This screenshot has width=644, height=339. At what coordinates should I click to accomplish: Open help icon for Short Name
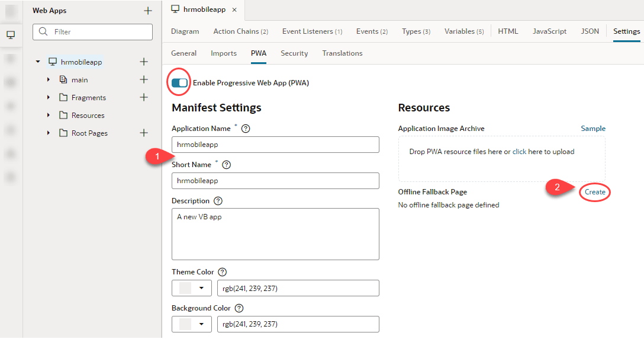[226, 165]
